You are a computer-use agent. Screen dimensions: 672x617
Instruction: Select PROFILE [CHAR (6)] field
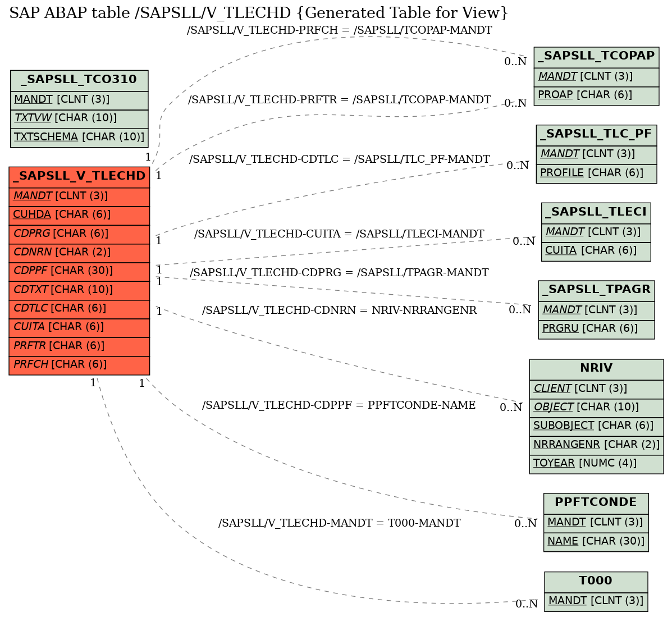[596, 173]
